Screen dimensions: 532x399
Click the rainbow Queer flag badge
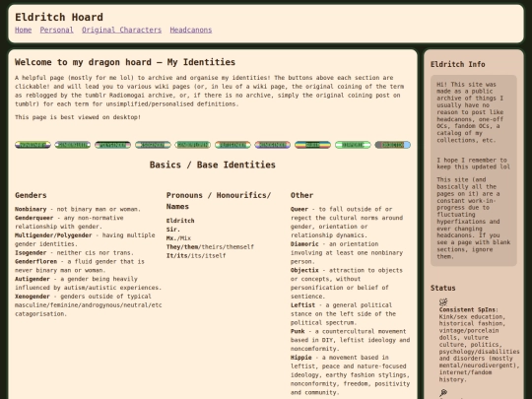312,145
